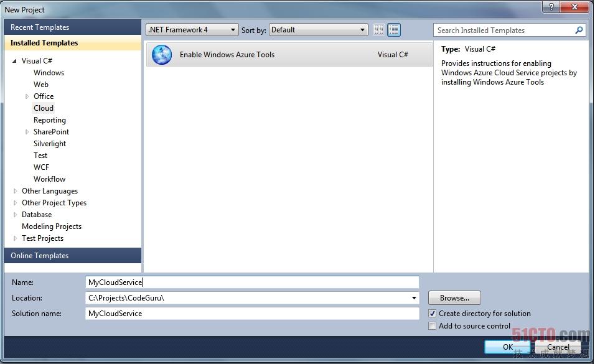Select the Silverlight template category
This screenshot has height=364, width=595.
click(x=50, y=144)
